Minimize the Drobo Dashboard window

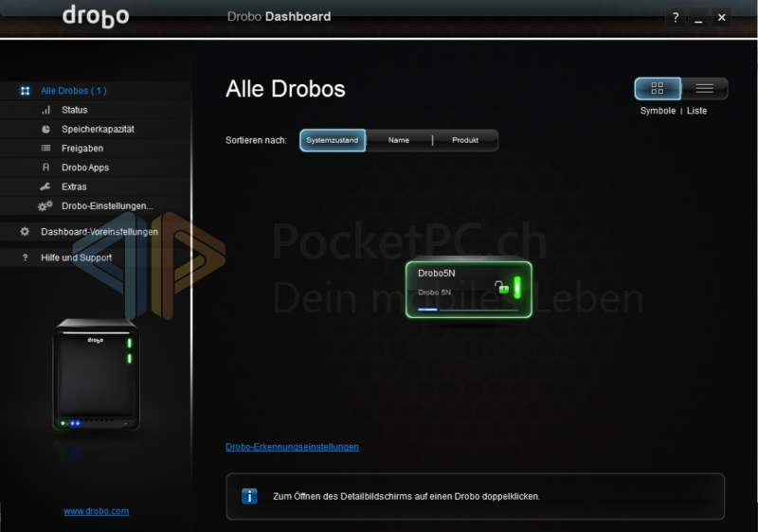698,18
